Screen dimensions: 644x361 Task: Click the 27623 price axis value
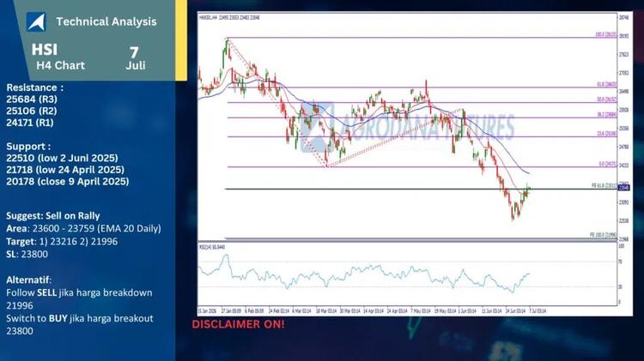point(624,55)
